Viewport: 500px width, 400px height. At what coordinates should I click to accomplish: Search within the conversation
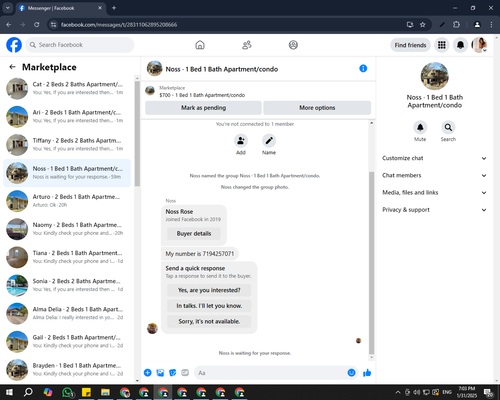(x=448, y=127)
